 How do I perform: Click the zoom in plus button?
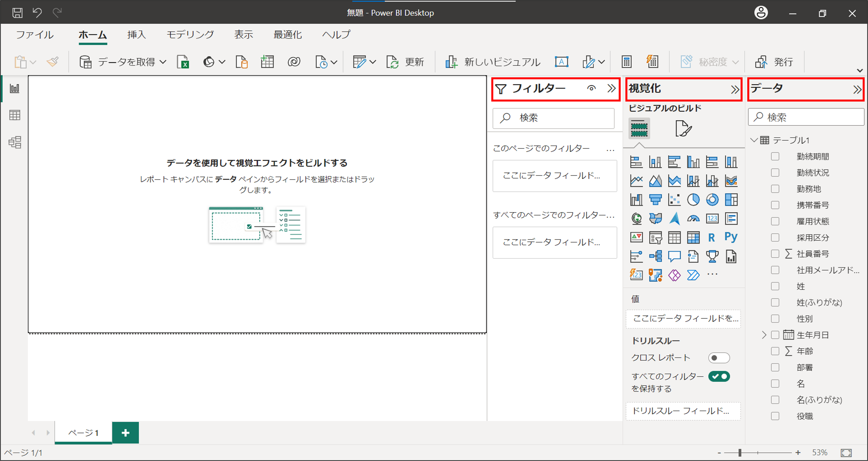798,453
